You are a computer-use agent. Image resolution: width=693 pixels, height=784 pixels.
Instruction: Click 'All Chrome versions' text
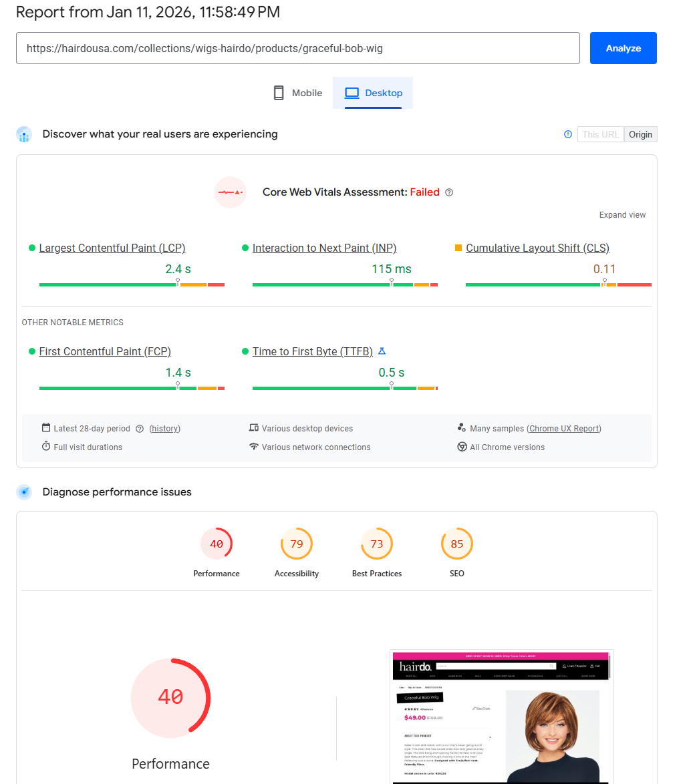507,447
